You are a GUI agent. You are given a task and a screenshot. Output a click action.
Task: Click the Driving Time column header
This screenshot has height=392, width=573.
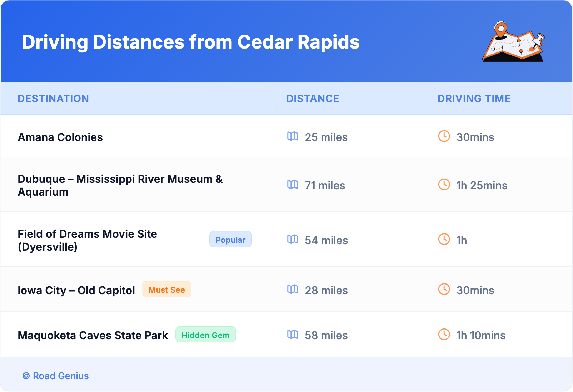tap(474, 99)
